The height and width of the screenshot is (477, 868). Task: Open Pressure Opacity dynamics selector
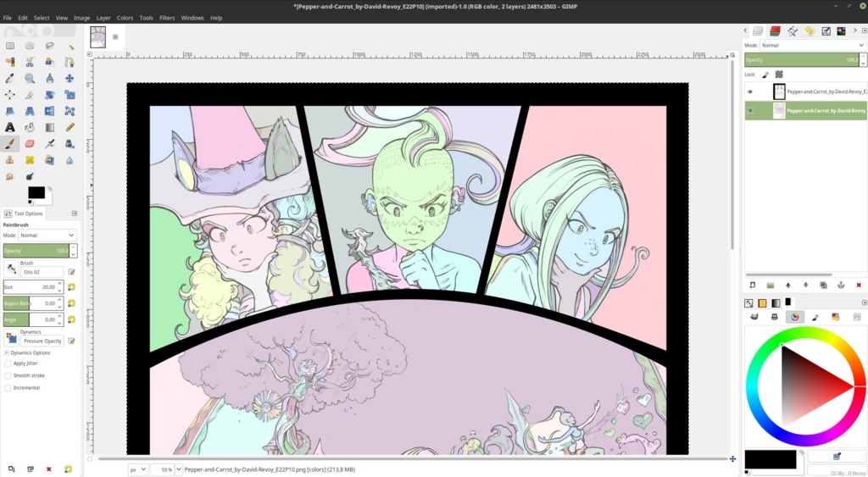[x=42, y=341]
